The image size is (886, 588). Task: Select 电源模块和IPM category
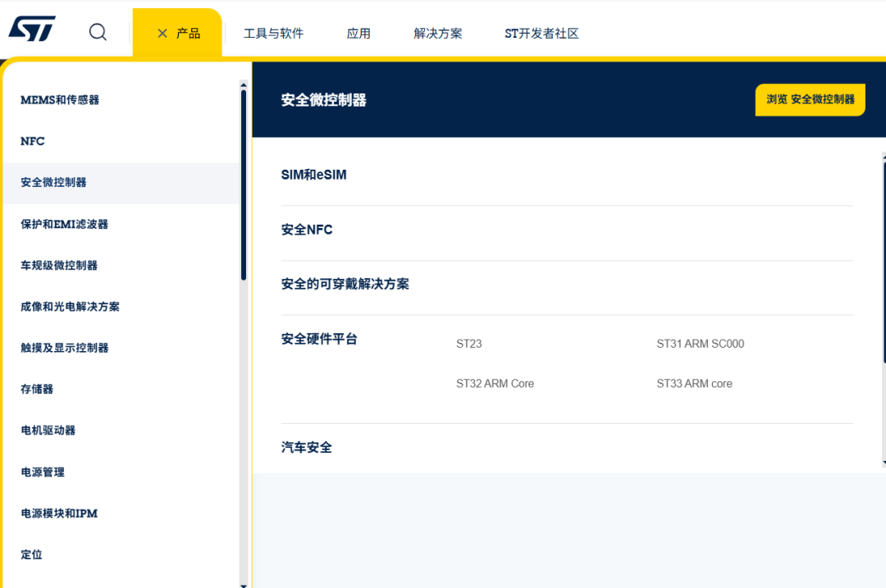[x=59, y=513]
